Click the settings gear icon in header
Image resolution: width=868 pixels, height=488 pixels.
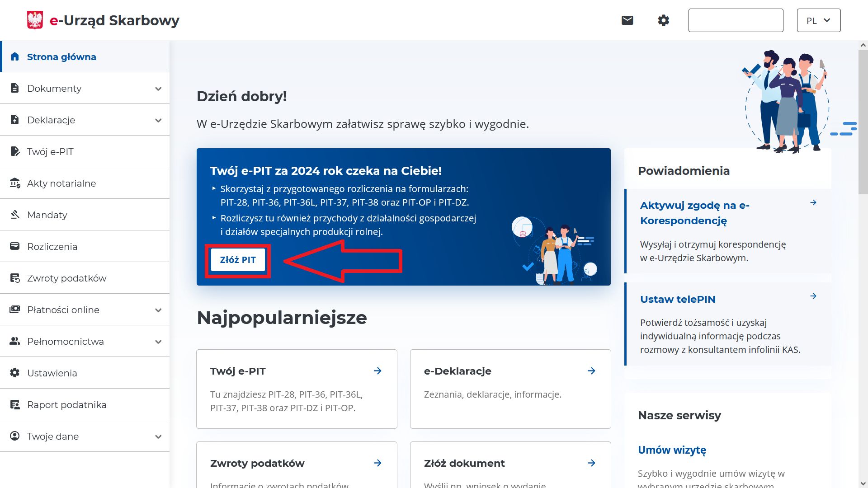[x=663, y=20]
